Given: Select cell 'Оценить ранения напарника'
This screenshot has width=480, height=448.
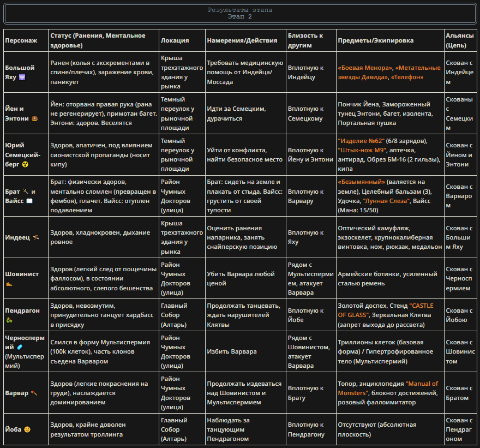Looking at the screenshot, I should pos(245,237).
